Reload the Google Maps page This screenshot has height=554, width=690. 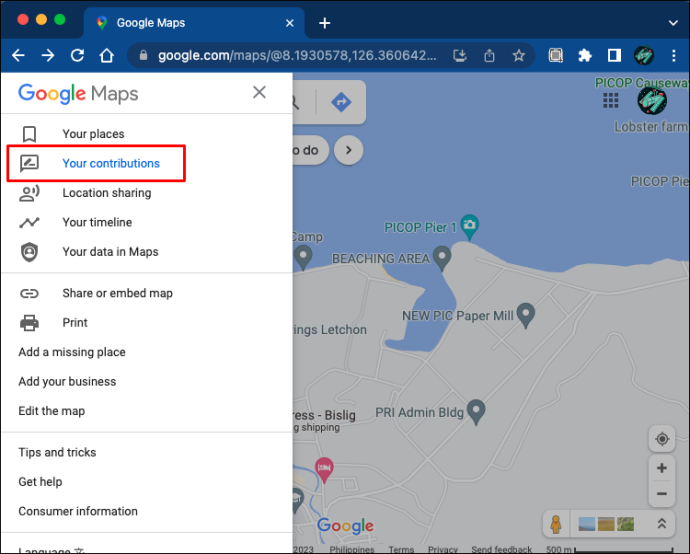tap(77, 55)
